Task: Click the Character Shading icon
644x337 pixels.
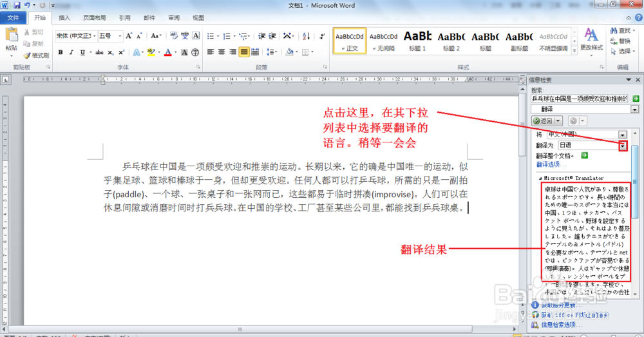Action: click(184, 52)
